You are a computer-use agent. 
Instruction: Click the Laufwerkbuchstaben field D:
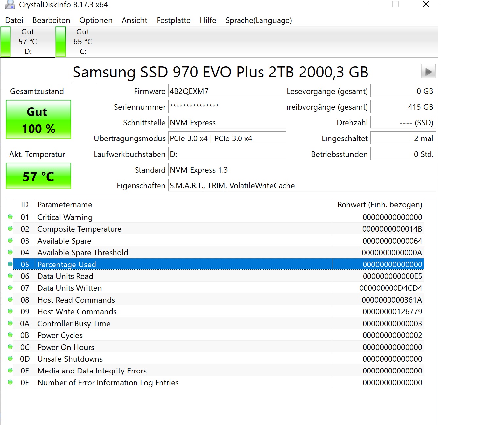pos(227,154)
